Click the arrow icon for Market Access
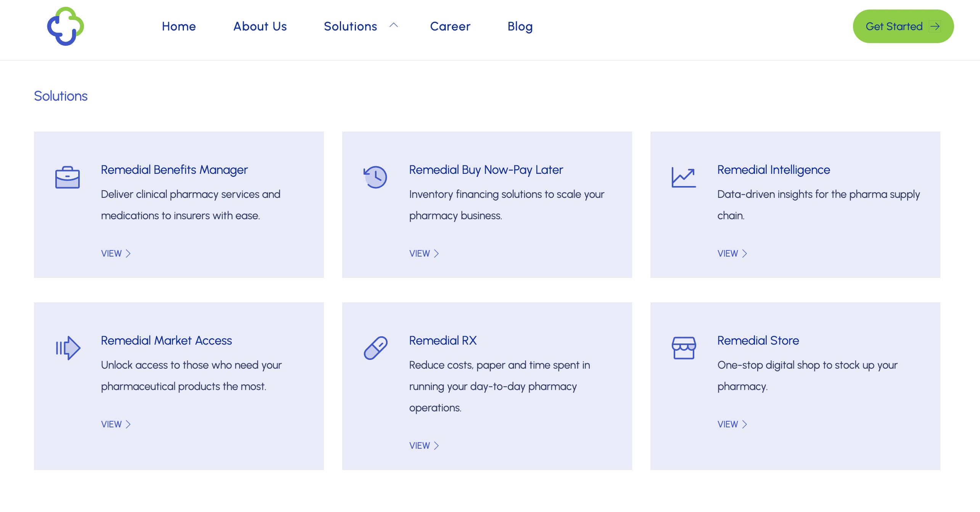 (x=68, y=348)
